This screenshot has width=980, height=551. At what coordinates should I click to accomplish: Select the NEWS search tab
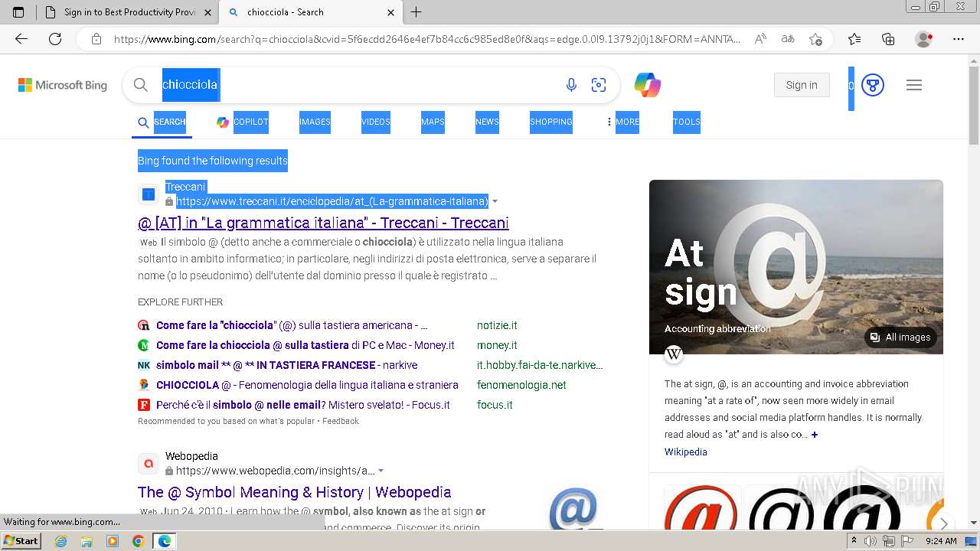tap(487, 122)
